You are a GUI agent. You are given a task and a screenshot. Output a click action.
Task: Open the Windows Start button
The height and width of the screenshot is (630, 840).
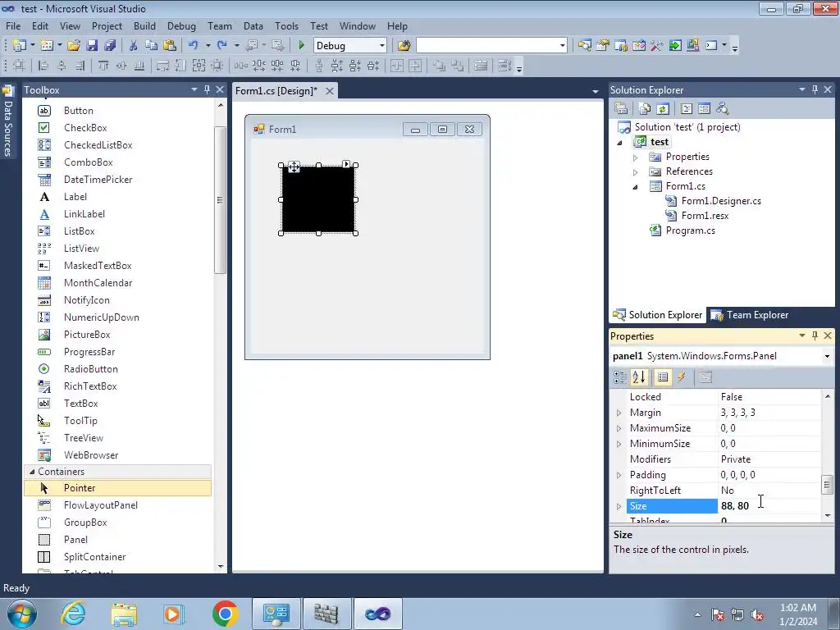point(22,614)
